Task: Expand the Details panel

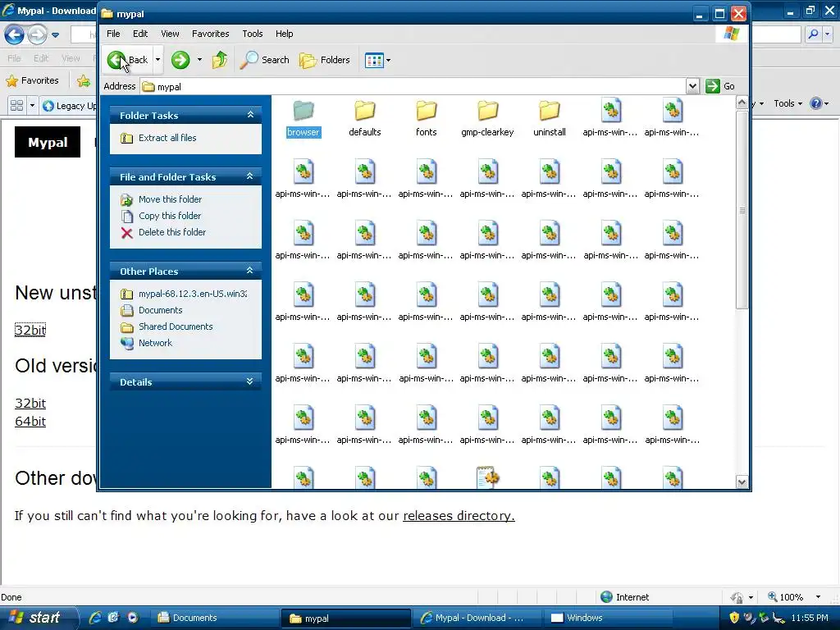Action: [x=249, y=381]
